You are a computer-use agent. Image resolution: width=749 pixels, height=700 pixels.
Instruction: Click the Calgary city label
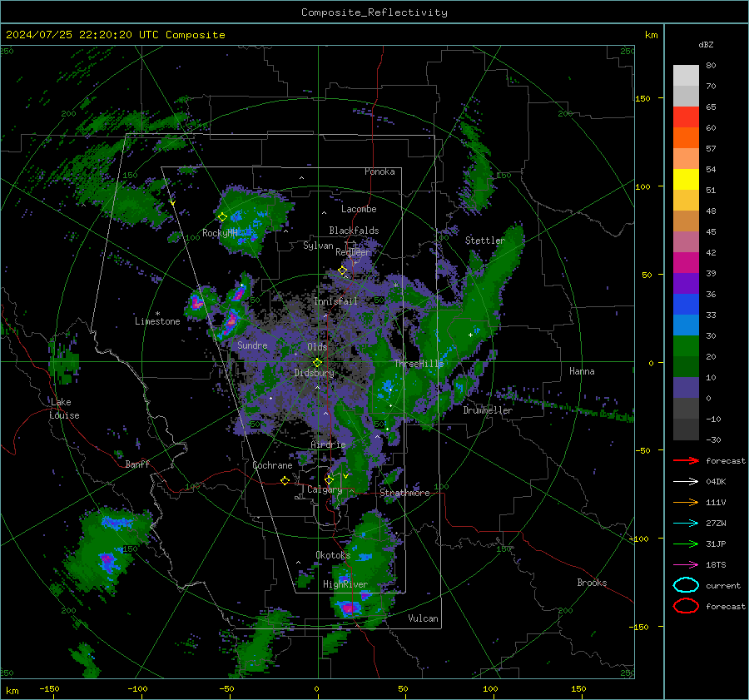pyautogui.click(x=325, y=489)
